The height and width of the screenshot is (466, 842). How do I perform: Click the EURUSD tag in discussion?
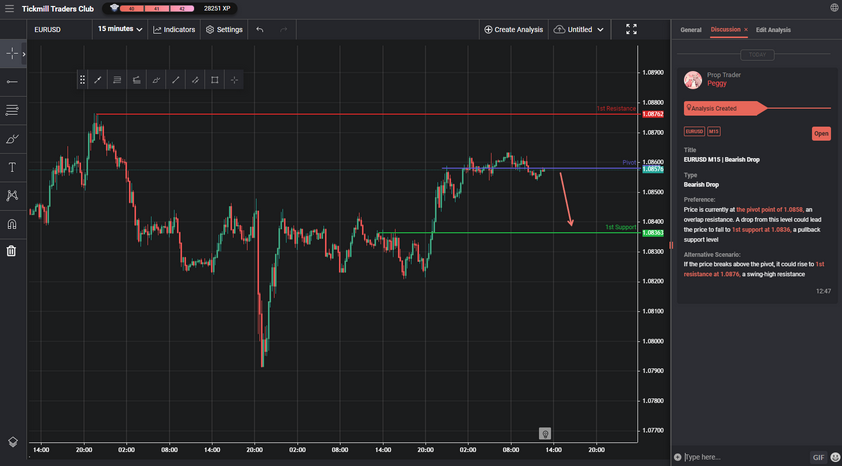694,132
